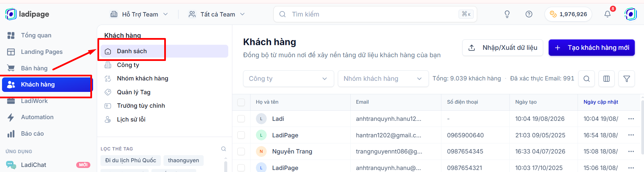Click email hantran1202@gmail.c...
Viewport: 644px width, 172px height.
pos(388,135)
